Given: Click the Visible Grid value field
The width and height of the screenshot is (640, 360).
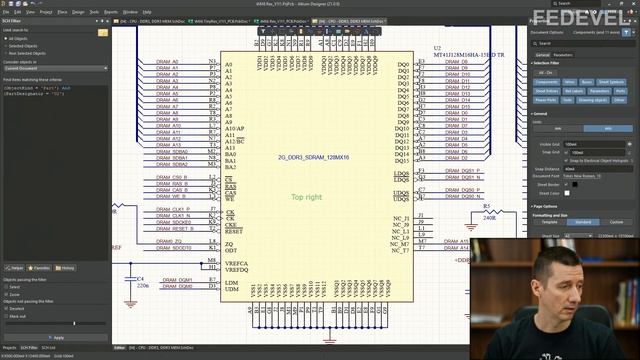Looking at the screenshot, I should pyautogui.click(x=594, y=144).
